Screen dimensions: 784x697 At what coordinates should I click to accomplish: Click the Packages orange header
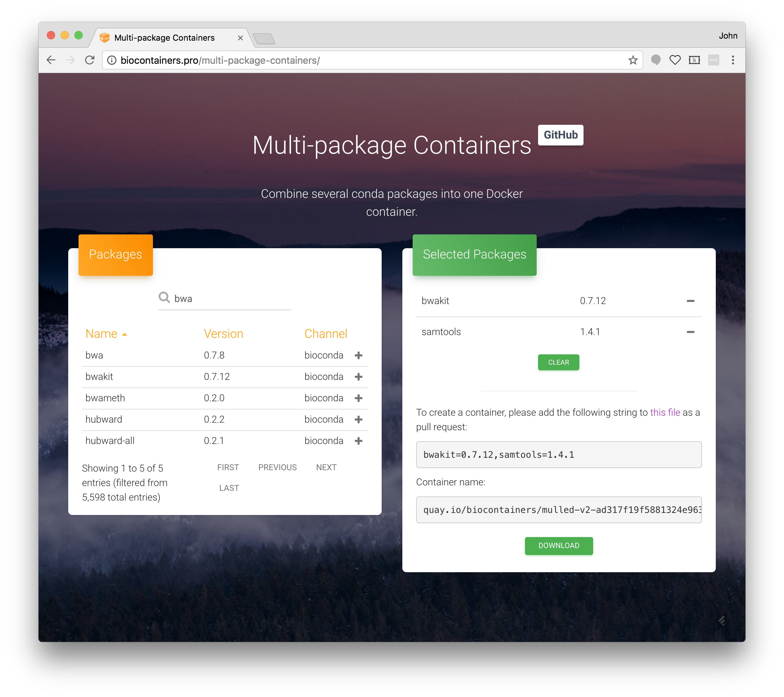115,254
